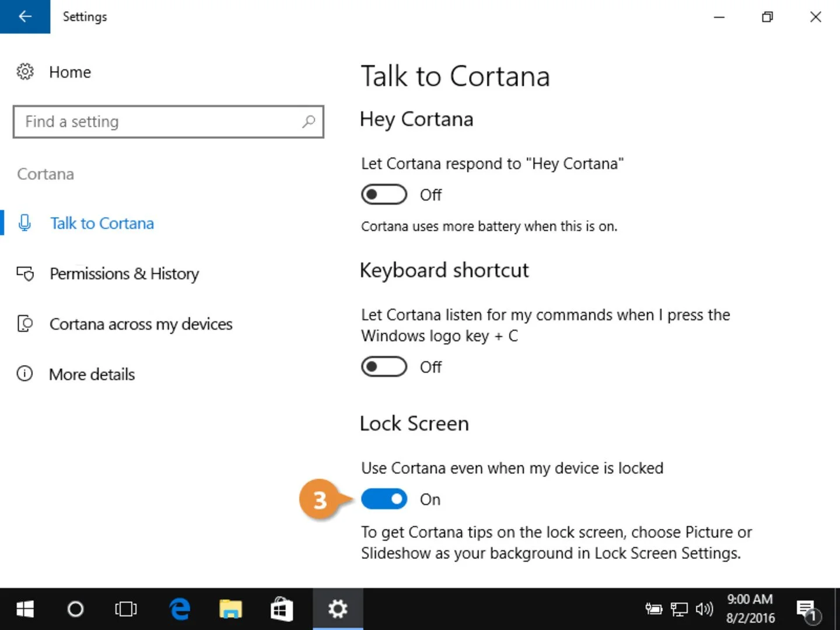Close the Settings window
The height and width of the screenshot is (630, 840).
[816, 17]
